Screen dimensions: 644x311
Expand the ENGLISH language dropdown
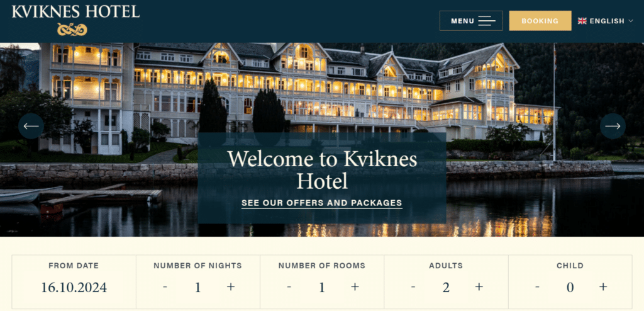pyautogui.click(x=606, y=21)
